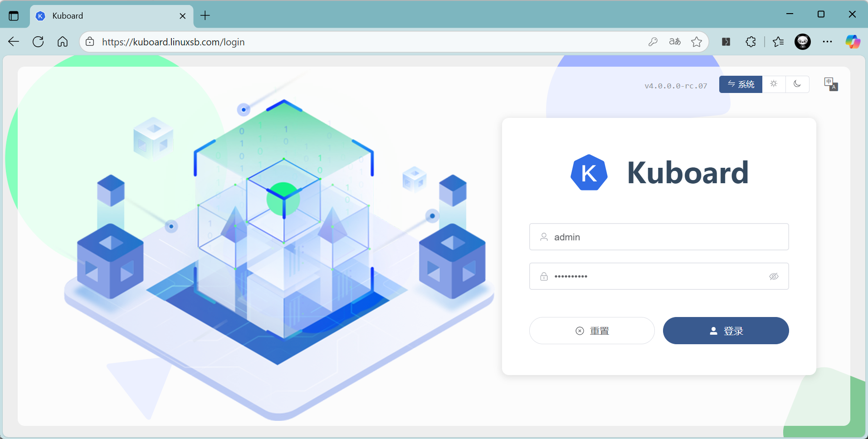Switch to light theme sun icon

click(x=774, y=84)
